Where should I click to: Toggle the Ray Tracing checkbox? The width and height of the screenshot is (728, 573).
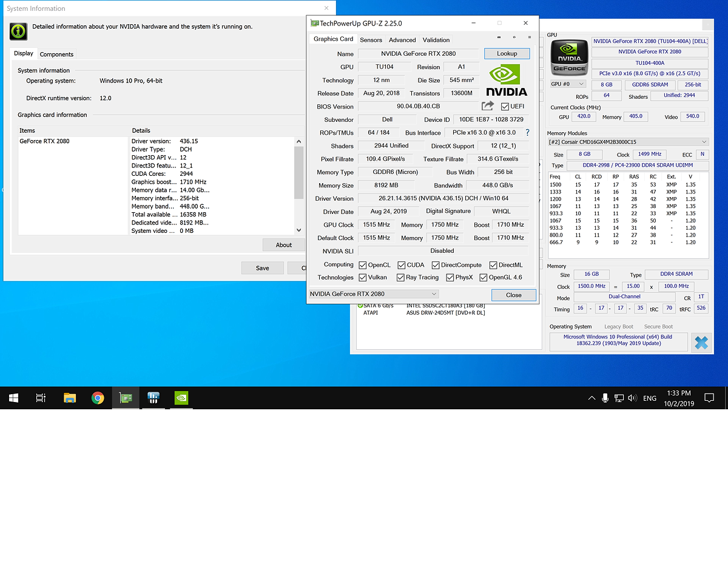tap(400, 278)
